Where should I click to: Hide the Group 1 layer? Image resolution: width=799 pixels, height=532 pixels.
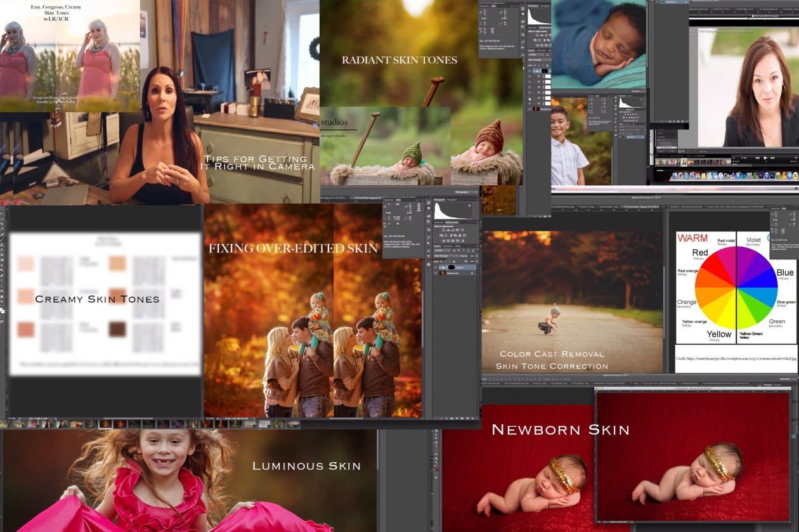(436, 267)
